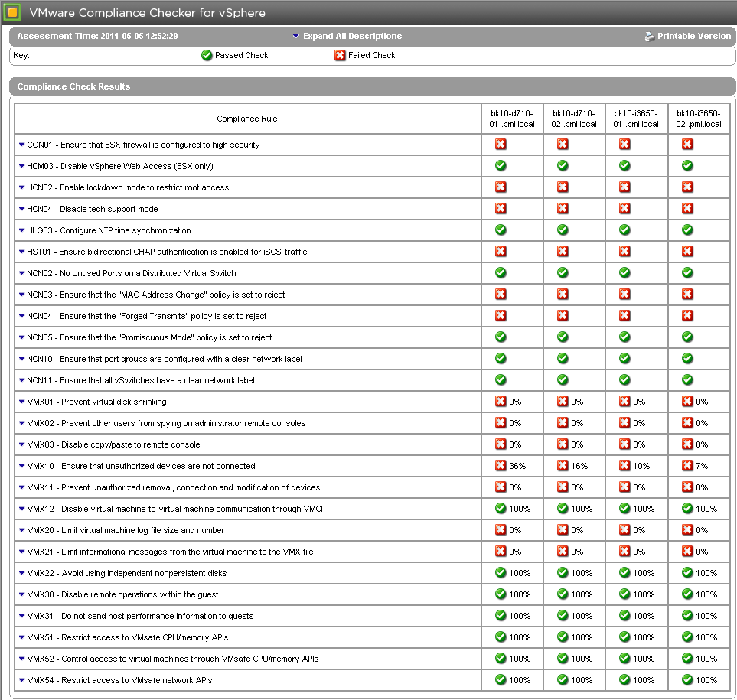Click the 36% value in the VMX10 row

click(x=517, y=466)
